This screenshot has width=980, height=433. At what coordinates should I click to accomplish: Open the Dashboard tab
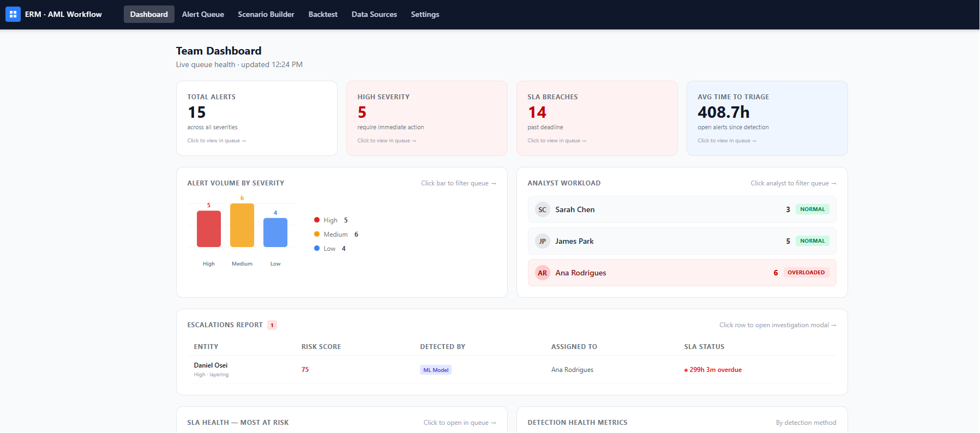coord(149,14)
